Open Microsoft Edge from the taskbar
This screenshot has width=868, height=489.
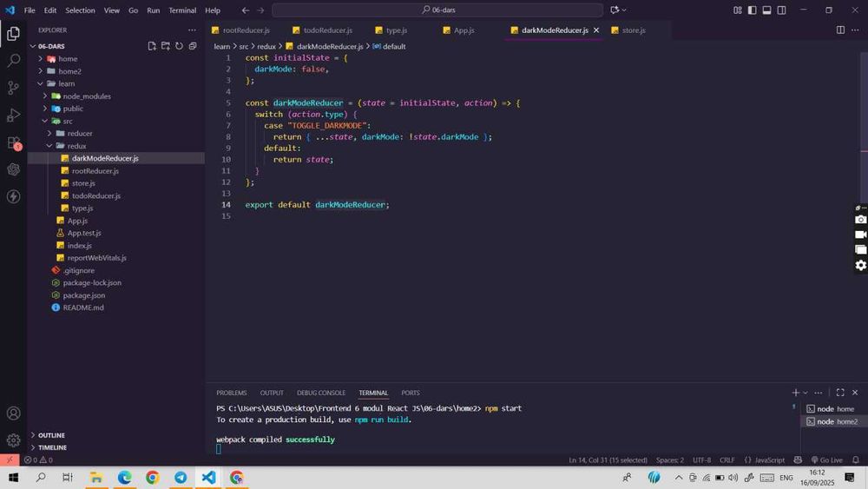124,477
